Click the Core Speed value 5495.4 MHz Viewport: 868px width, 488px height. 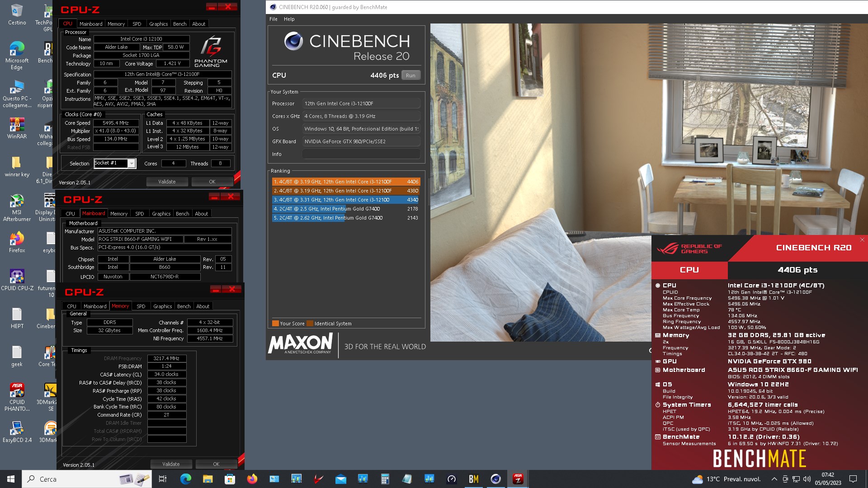(x=116, y=123)
